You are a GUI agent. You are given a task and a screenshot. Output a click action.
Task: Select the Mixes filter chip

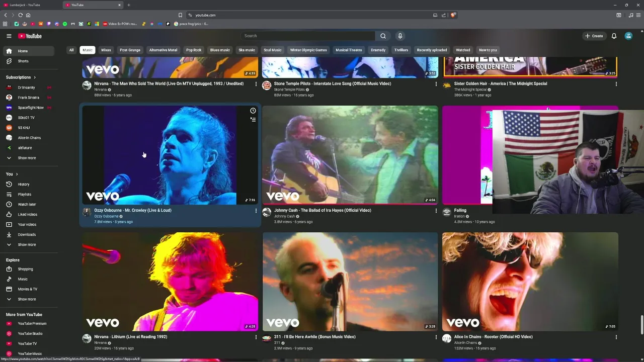[x=106, y=50]
